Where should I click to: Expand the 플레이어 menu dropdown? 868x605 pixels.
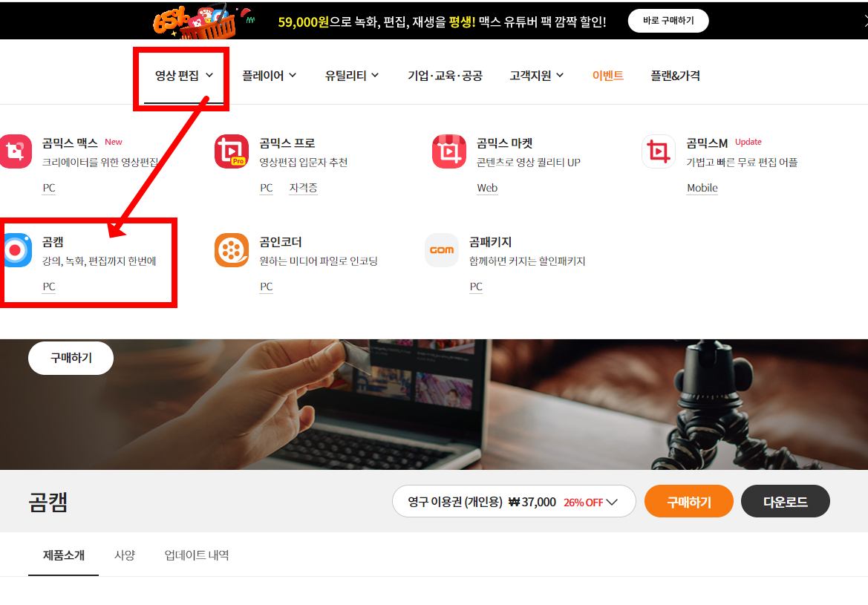pyautogui.click(x=269, y=75)
